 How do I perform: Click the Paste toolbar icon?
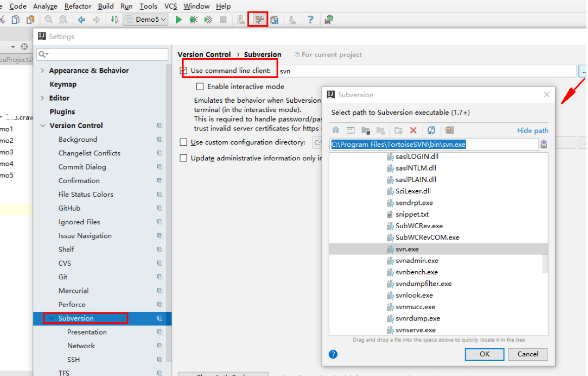click(x=30, y=20)
